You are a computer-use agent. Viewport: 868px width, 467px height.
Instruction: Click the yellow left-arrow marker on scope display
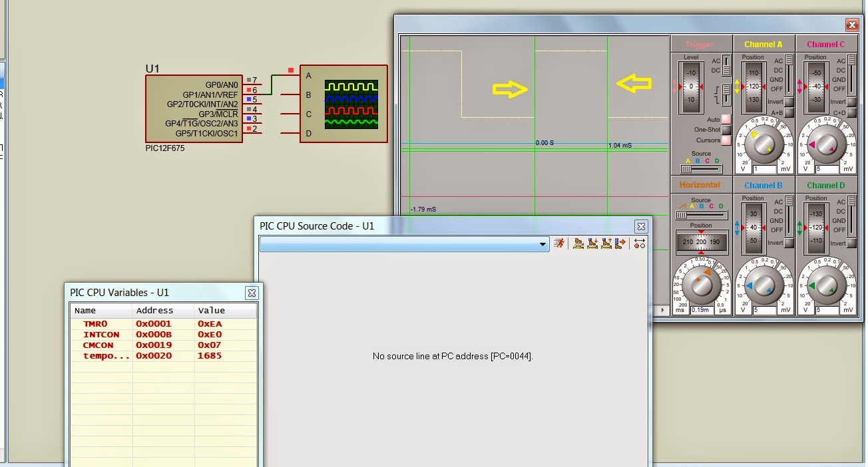click(x=634, y=84)
